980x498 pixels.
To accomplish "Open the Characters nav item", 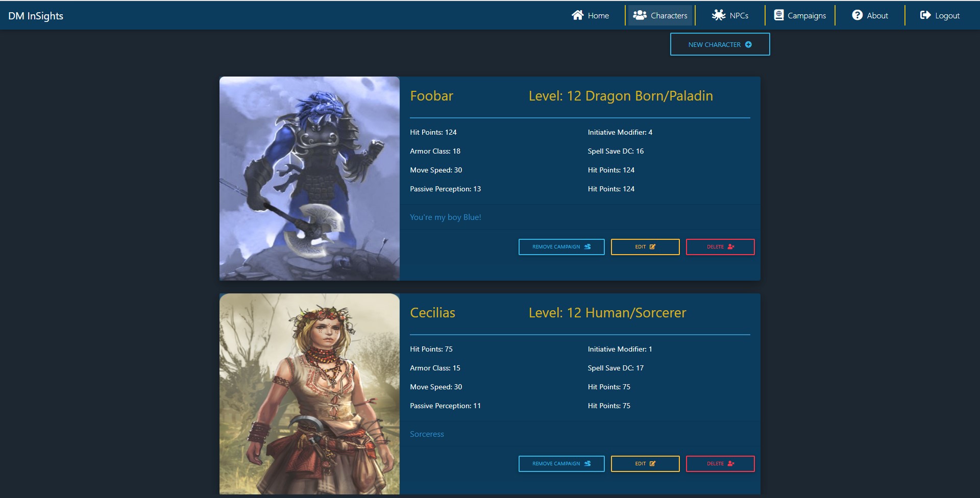I will [660, 15].
